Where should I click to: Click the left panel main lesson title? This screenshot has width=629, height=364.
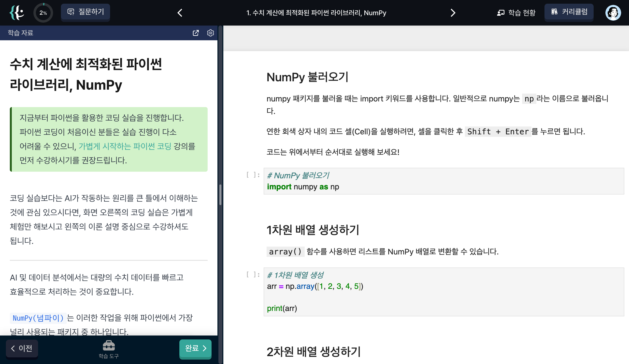point(86,74)
